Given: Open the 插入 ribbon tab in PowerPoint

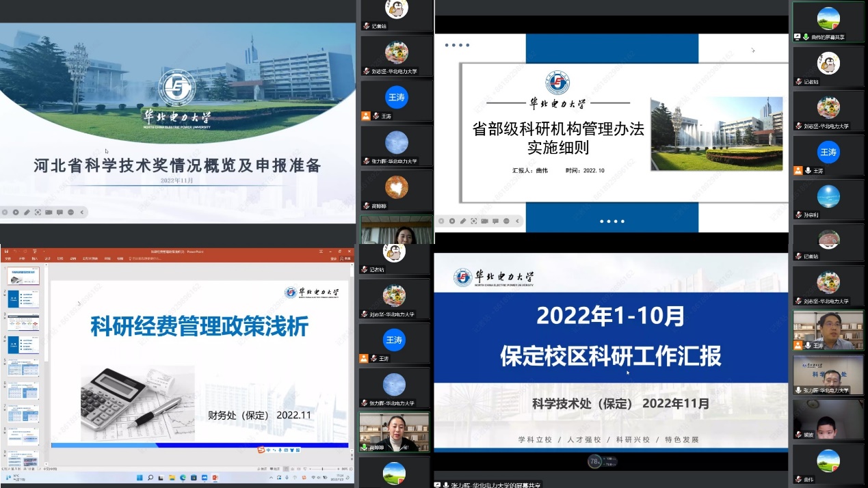Looking at the screenshot, I should point(35,258).
